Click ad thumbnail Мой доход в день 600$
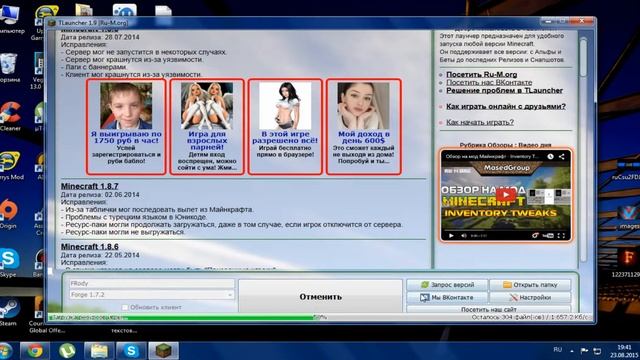The image size is (640, 360). point(363,106)
